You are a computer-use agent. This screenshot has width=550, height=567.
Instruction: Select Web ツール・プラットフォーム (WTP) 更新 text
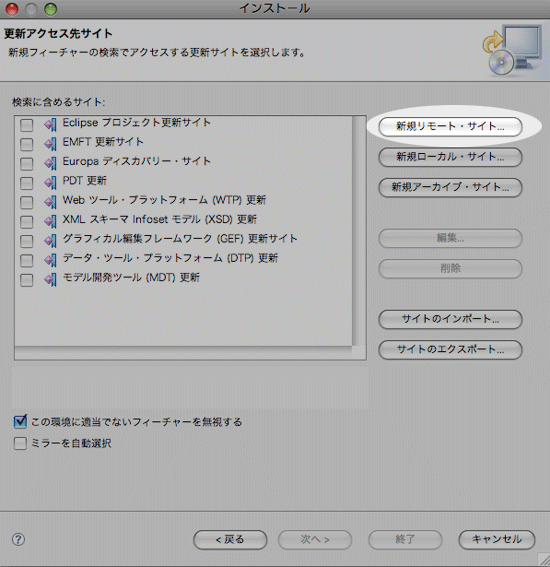click(164, 200)
